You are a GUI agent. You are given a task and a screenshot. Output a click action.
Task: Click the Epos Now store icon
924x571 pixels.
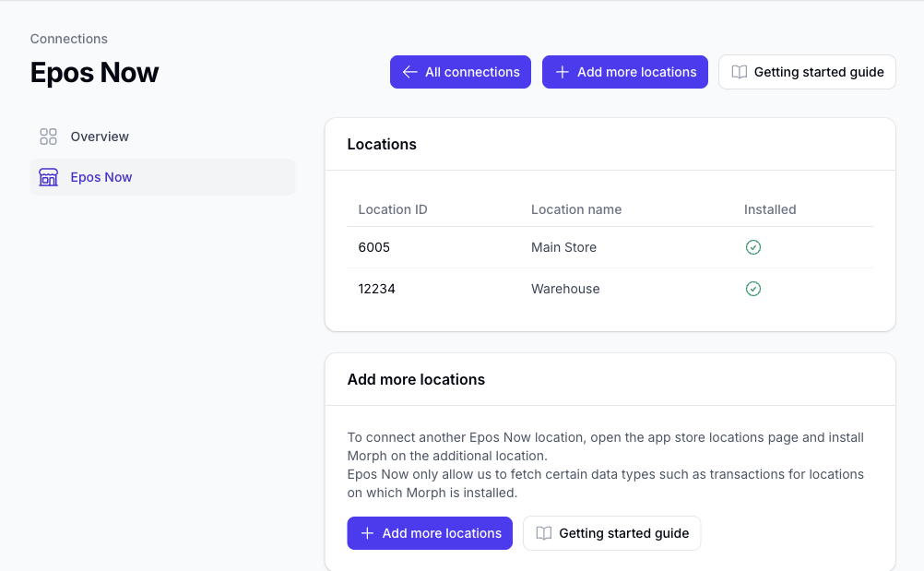(x=48, y=177)
